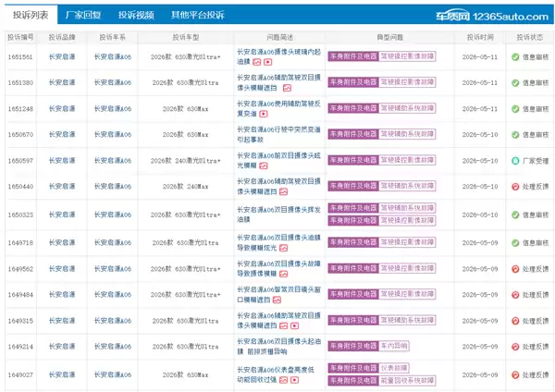Select complaint number 1649484
555x392 pixels.
click(x=20, y=295)
